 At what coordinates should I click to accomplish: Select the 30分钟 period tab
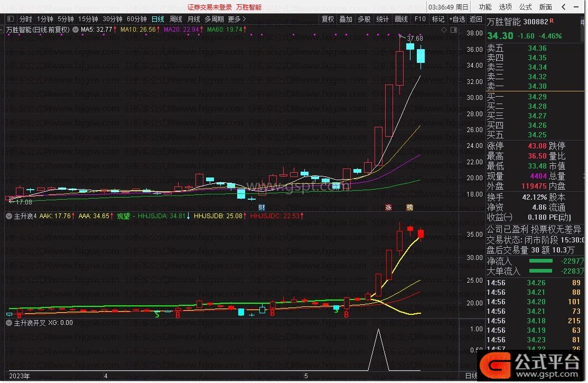113,19
